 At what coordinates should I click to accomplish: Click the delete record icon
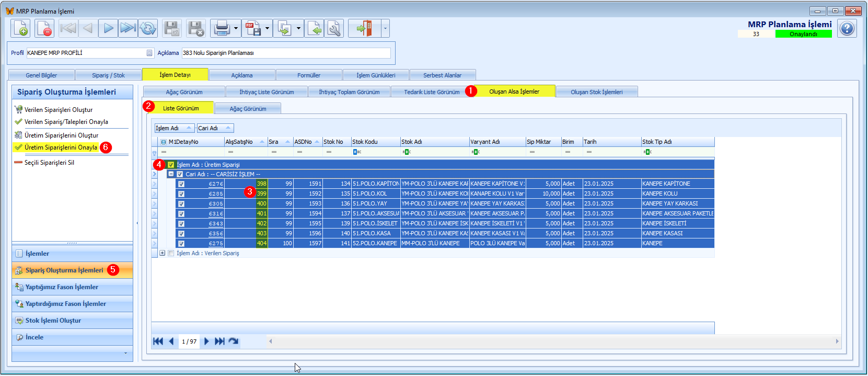click(x=44, y=28)
